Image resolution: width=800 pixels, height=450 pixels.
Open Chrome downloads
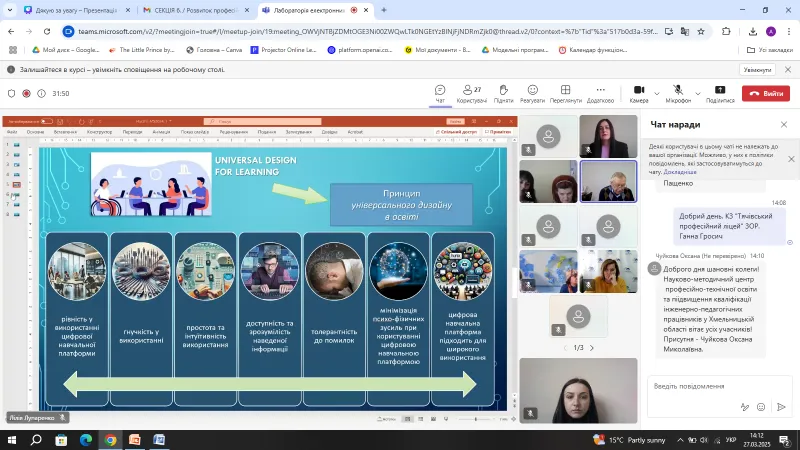click(753, 32)
